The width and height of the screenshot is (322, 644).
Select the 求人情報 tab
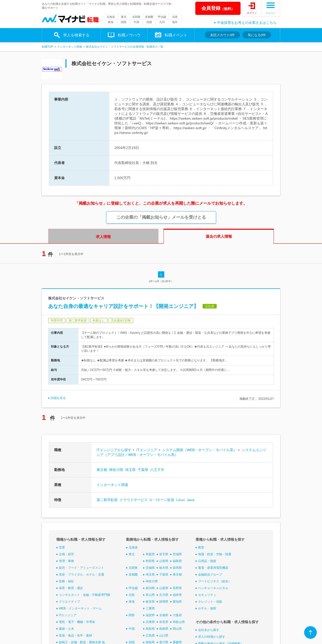[103, 236]
